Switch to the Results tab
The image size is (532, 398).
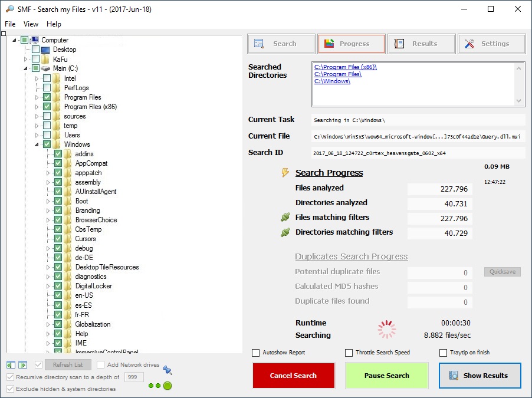pos(421,44)
